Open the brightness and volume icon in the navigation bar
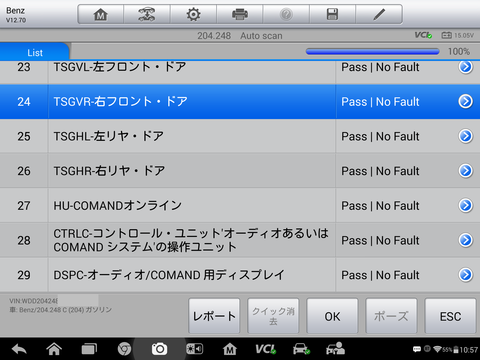 pyautogui.click(x=194, y=349)
